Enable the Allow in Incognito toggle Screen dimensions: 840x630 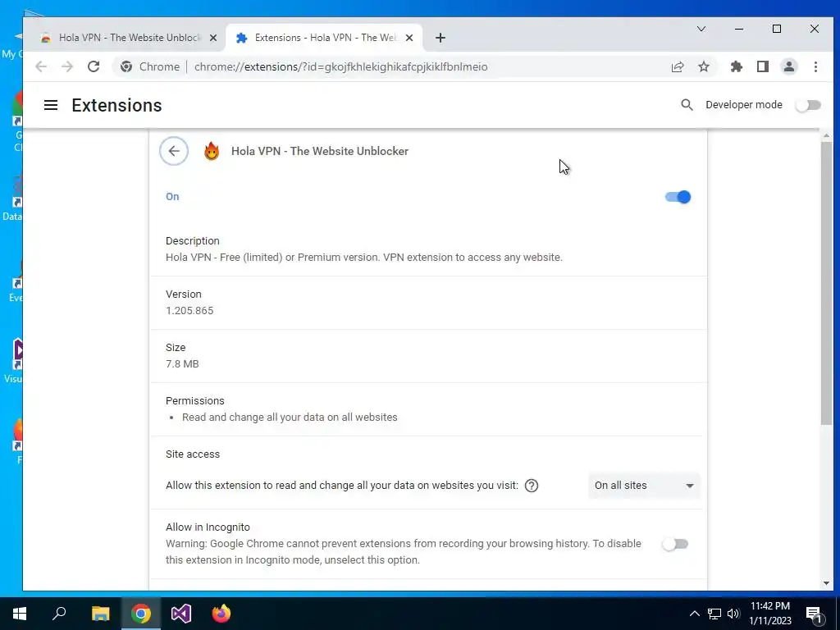click(x=675, y=545)
